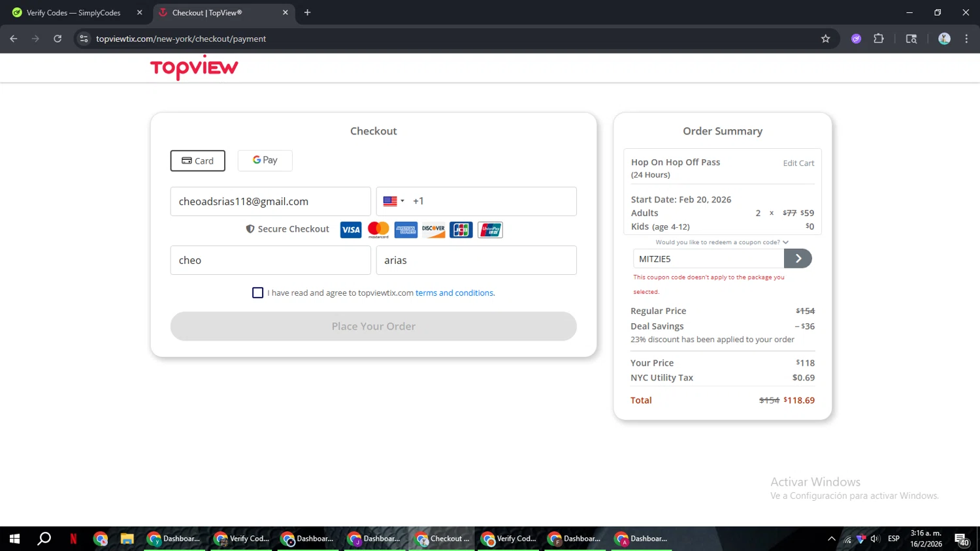
Task: Click the Mastercard icon
Action: [x=378, y=230]
